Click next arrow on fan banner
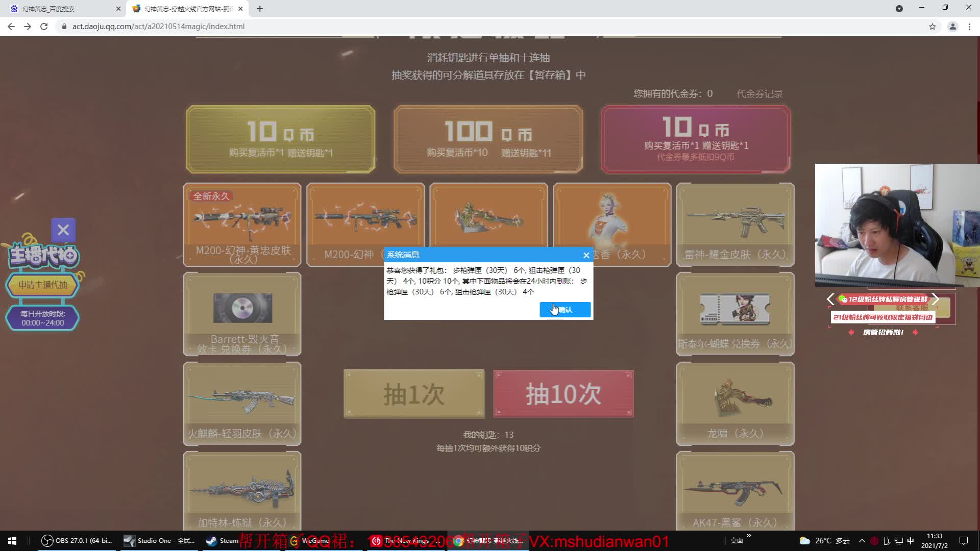980x551 pixels. pos(935,299)
